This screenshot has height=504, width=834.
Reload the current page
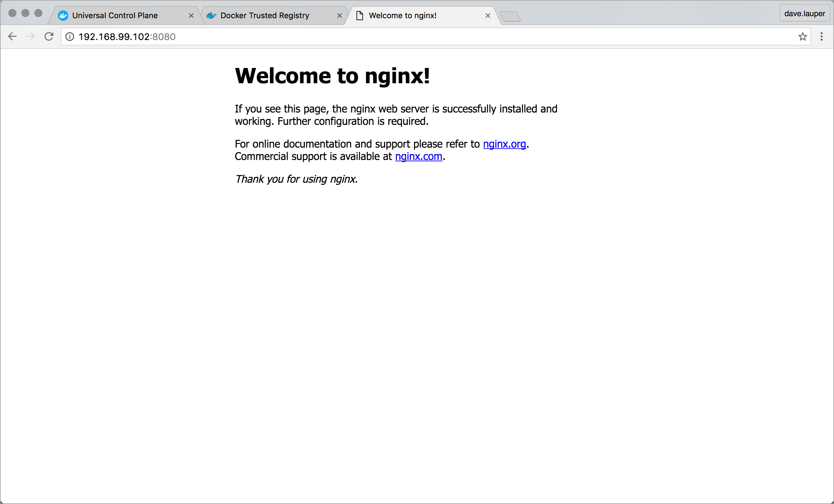coord(49,36)
